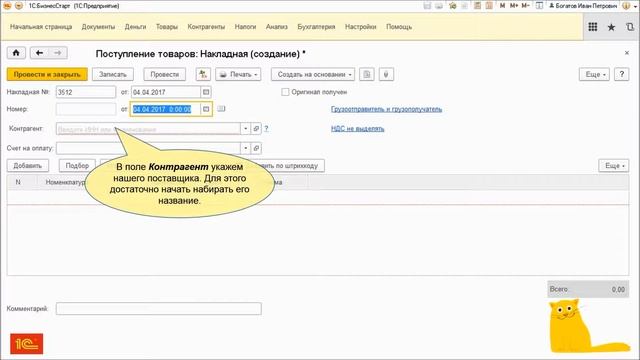Screen dimensions: 640x360
Task: Click the Накладная № input field
Action: (x=86, y=92)
